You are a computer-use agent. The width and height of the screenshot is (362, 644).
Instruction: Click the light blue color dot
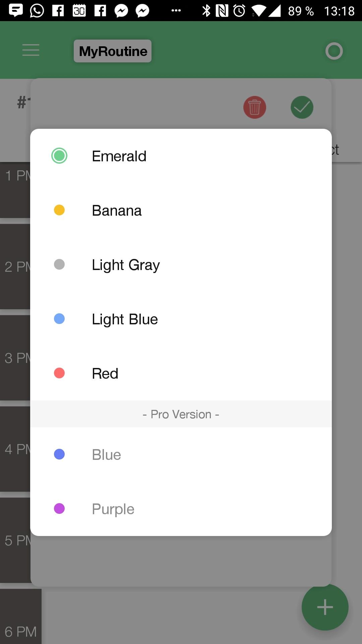(x=59, y=319)
